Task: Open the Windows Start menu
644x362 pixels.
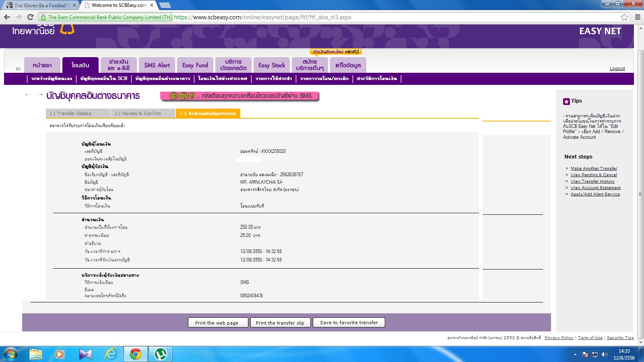Action: (11, 354)
